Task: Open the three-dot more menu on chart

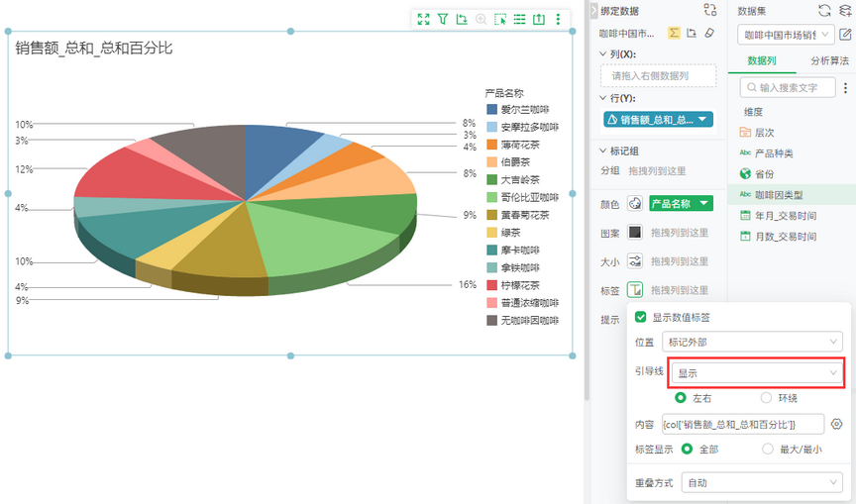Action: coord(558,19)
